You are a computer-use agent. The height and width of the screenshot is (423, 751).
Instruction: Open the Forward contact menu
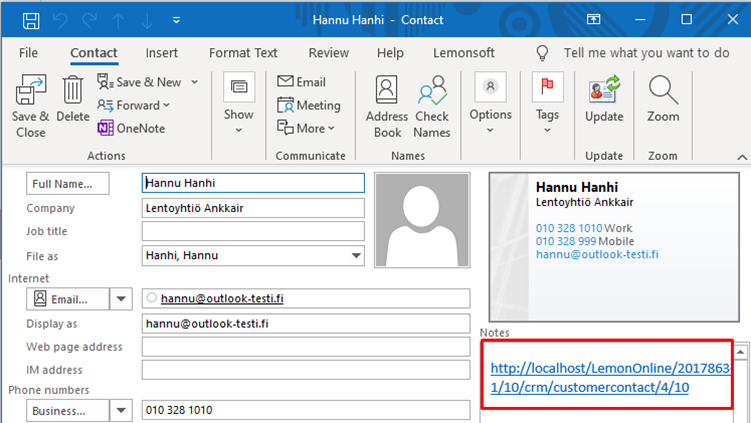134,105
